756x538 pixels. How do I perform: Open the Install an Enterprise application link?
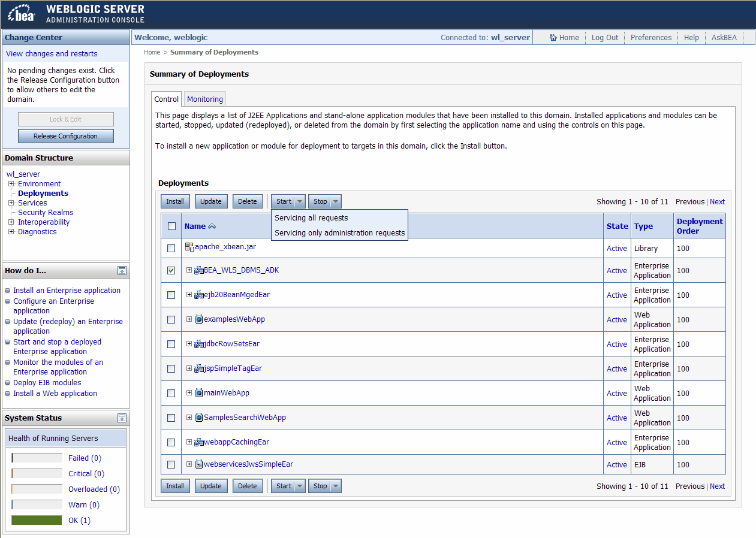67,291
